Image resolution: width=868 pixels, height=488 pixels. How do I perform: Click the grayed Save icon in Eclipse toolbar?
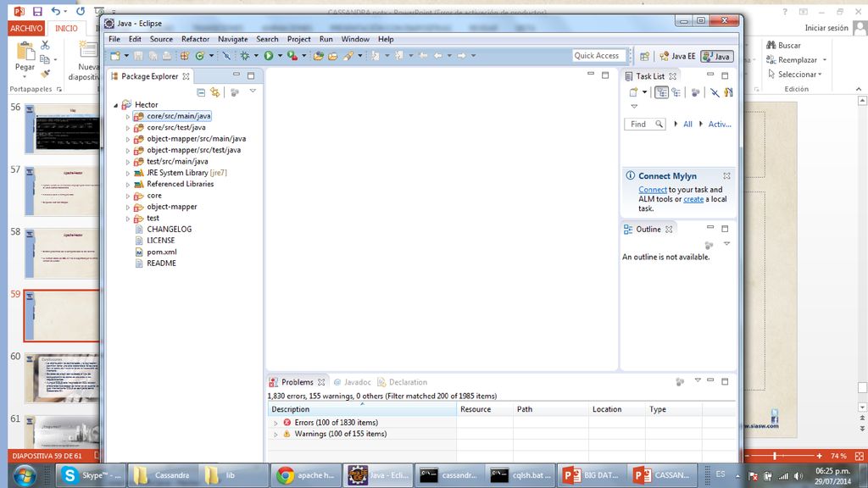[138, 56]
